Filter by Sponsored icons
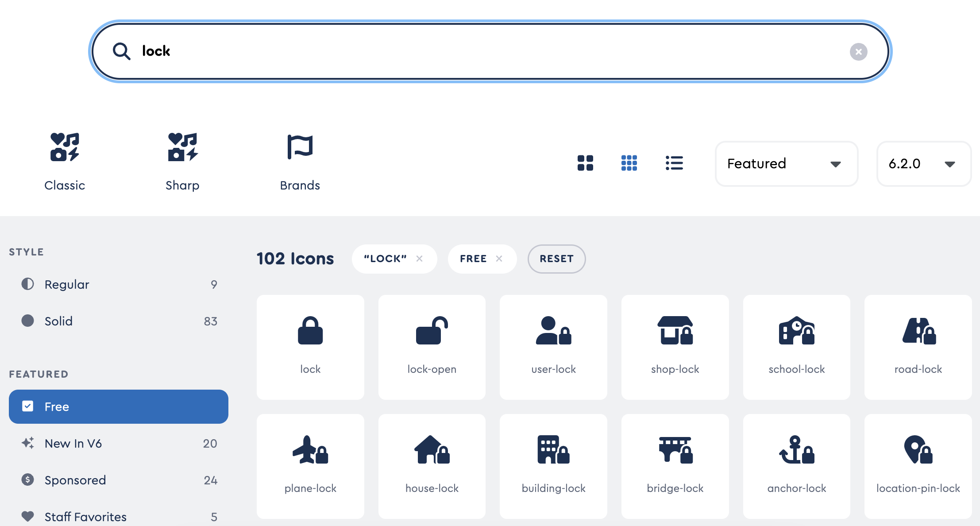The height and width of the screenshot is (526, 980). 119,480
